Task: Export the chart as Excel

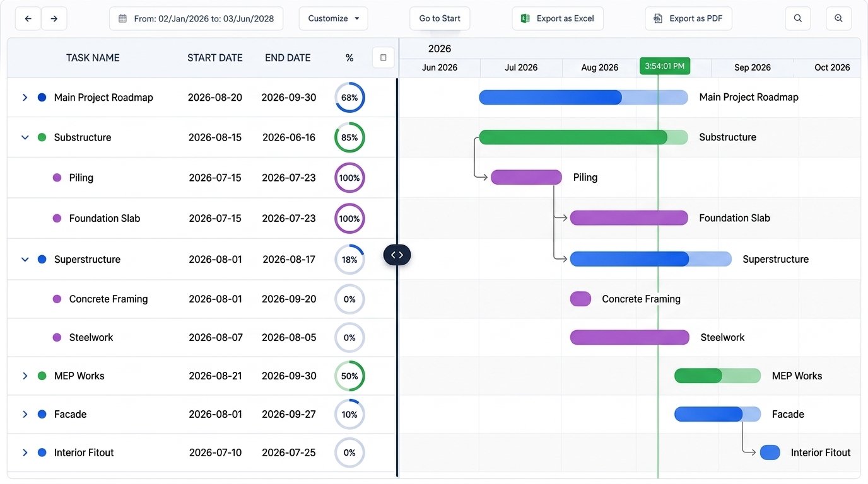Action: click(x=558, y=19)
